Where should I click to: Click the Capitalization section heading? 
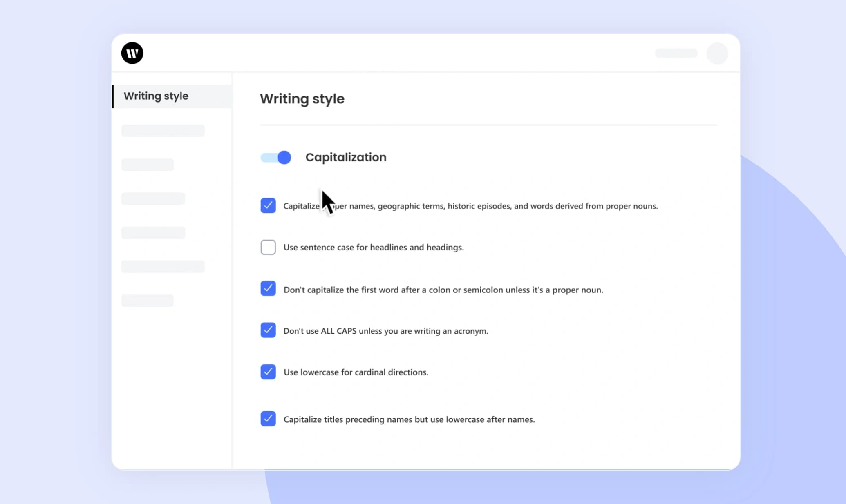346,157
